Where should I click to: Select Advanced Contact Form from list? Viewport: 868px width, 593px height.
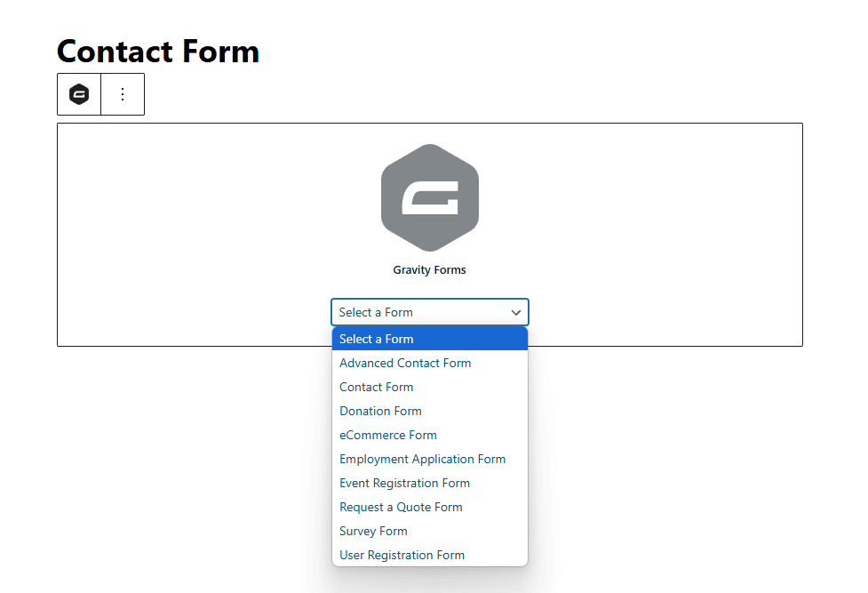tap(430, 363)
